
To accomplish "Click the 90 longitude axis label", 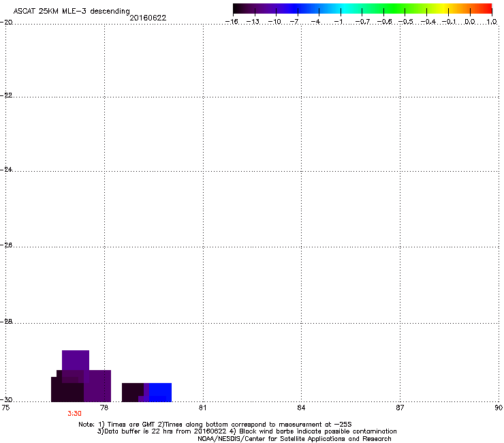I will pyautogui.click(x=499, y=408).
